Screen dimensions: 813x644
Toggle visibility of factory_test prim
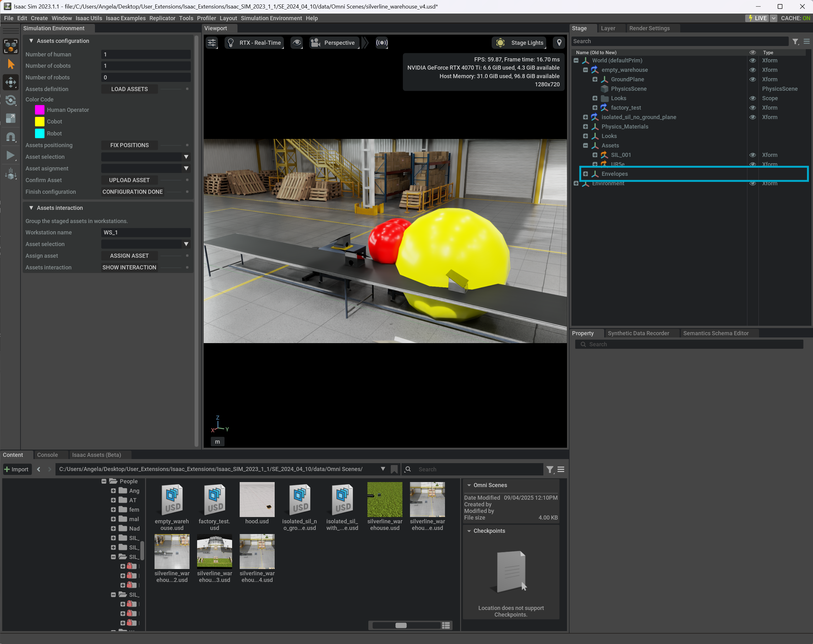click(x=752, y=108)
